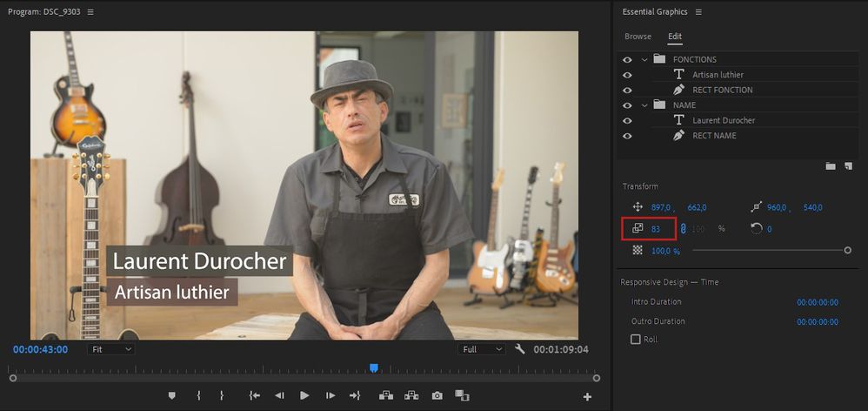Viewport: 868px width, 411px height.
Task: Click the position X value 897,0
Action: coord(660,208)
